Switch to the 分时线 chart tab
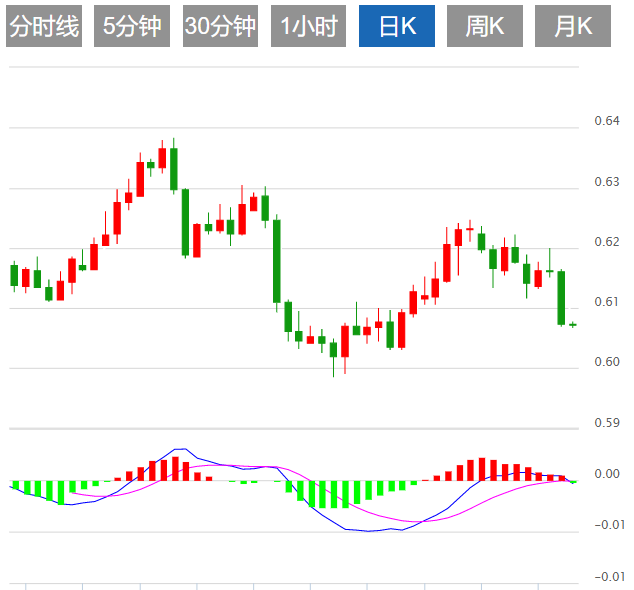634x590 pixels. (44, 26)
